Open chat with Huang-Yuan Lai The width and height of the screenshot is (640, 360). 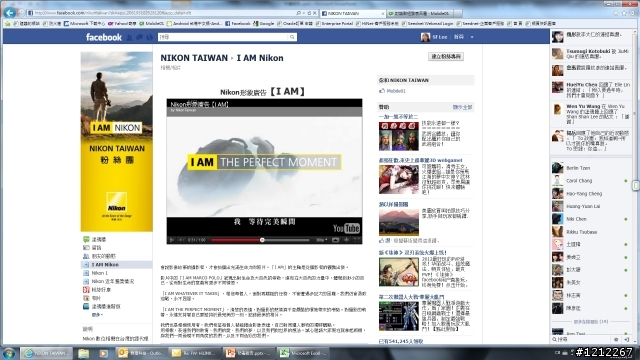pyautogui.click(x=590, y=206)
